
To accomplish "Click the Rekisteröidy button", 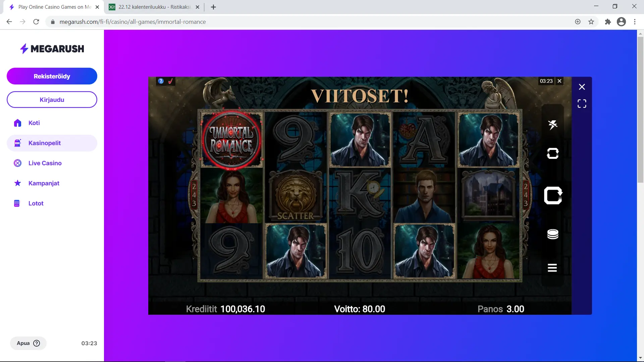I will (x=52, y=76).
